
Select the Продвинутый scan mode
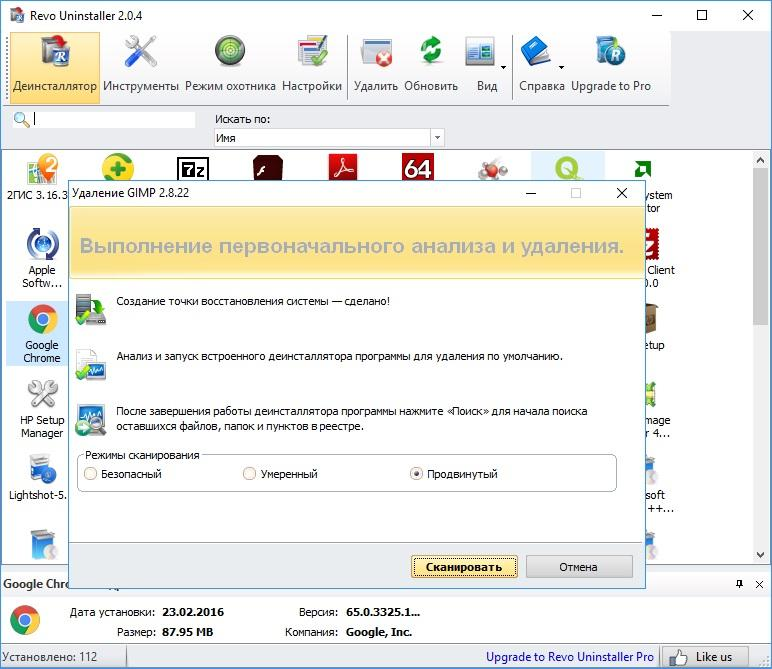(x=416, y=474)
